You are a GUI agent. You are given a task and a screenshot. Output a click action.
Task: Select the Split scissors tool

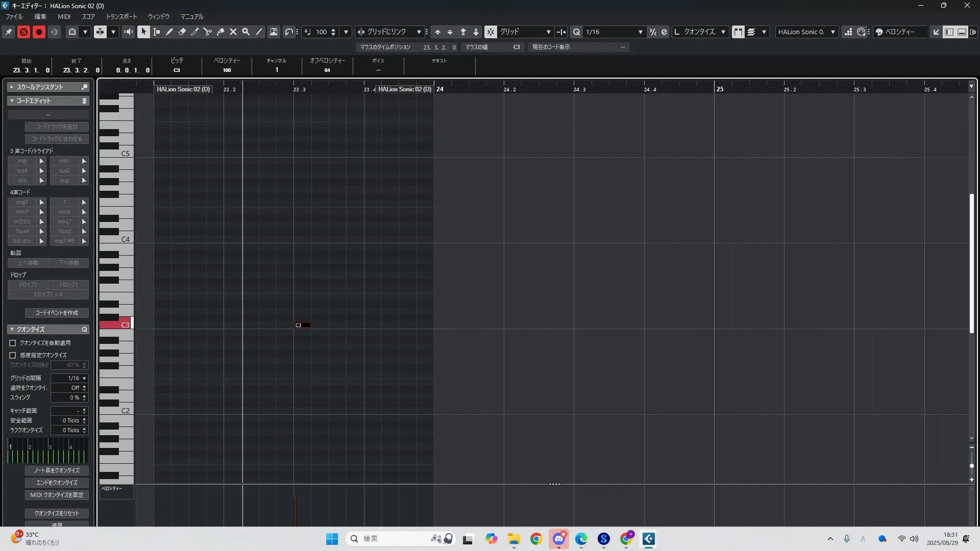208,32
